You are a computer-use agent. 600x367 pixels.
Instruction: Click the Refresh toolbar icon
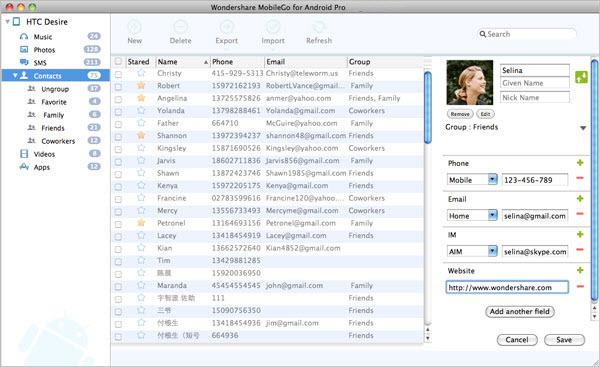pyautogui.click(x=319, y=27)
